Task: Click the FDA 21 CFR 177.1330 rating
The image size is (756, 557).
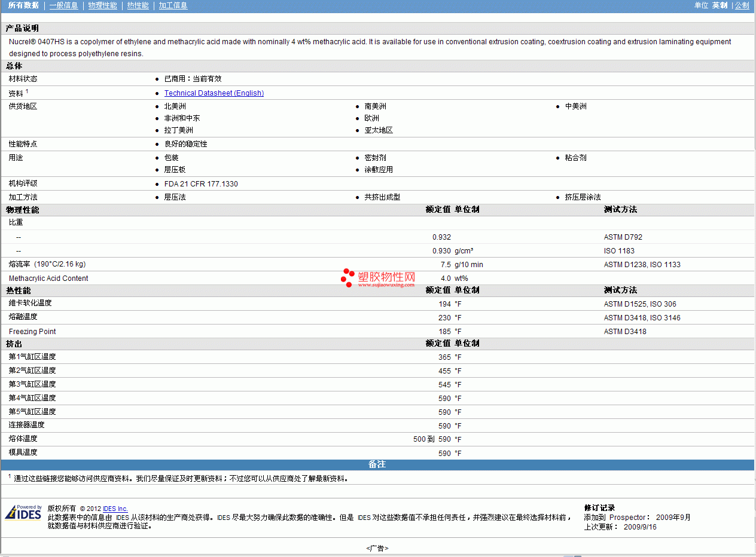Action: (201, 184)
